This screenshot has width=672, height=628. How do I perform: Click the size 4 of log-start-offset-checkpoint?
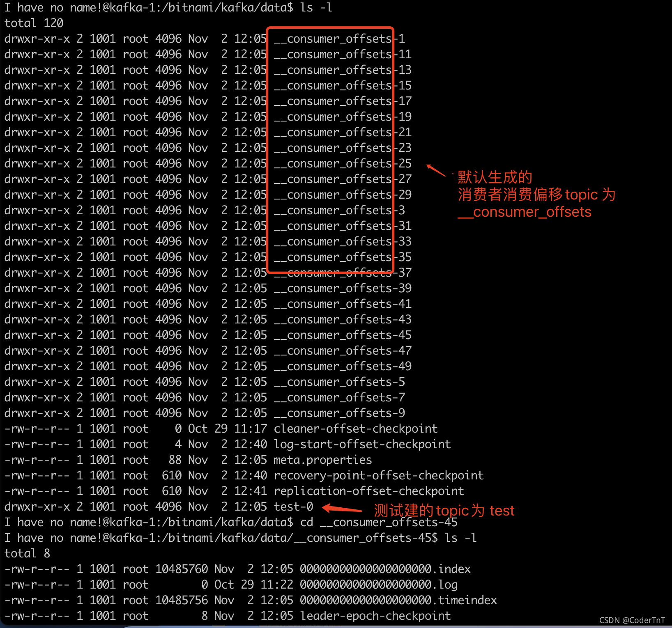tap(178, 444)
